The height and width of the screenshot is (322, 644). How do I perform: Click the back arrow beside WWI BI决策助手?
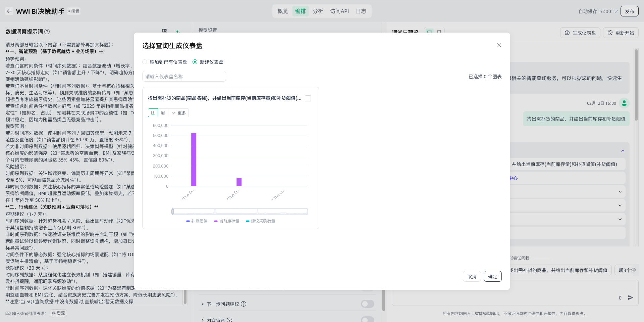(x=9, y=11)
